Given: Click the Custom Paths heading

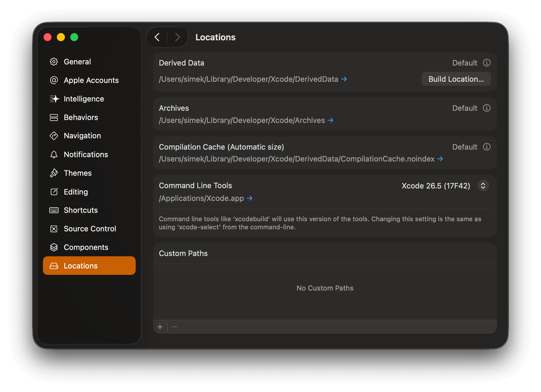Looking at the screenshot, I should point(183,253).
